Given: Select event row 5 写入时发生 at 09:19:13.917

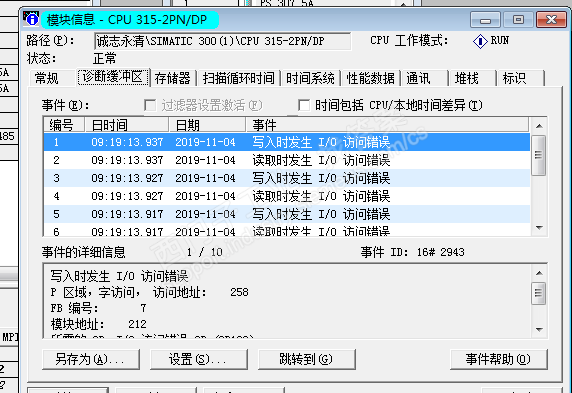Looking at the screenshot, I should coord(287,214).
